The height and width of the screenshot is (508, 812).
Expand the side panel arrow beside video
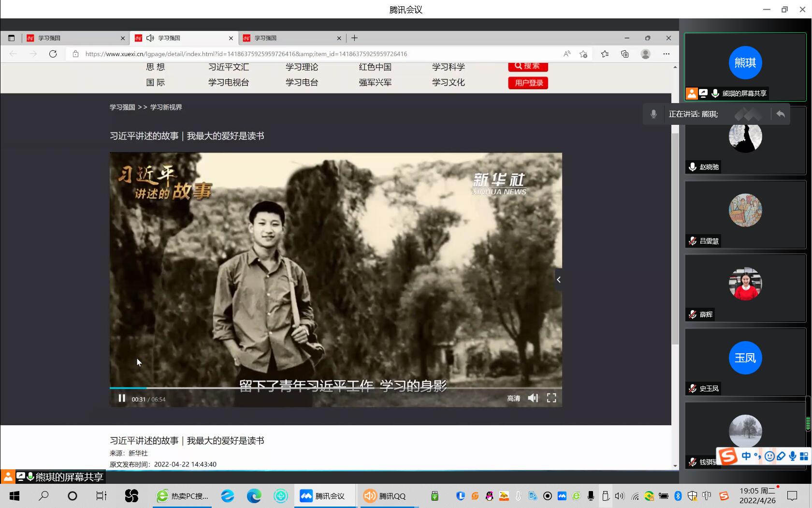tap(558, 280)
